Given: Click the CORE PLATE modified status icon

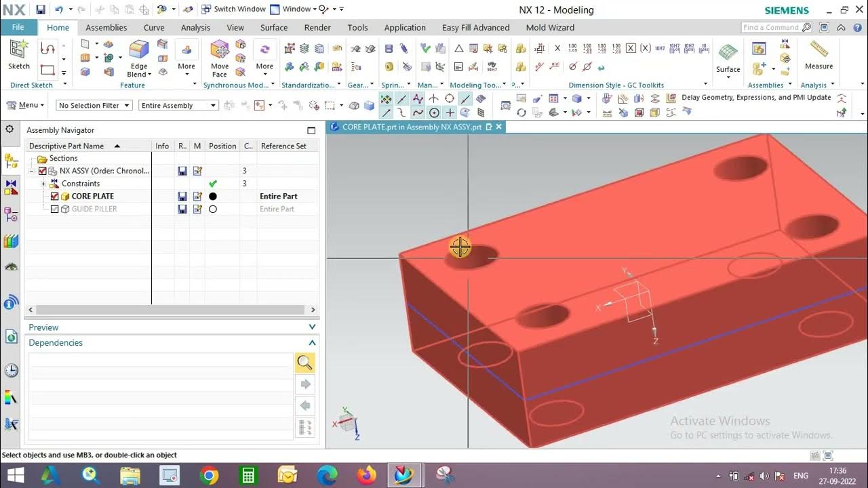Looking at the screenshot, I should click(197, 197).
